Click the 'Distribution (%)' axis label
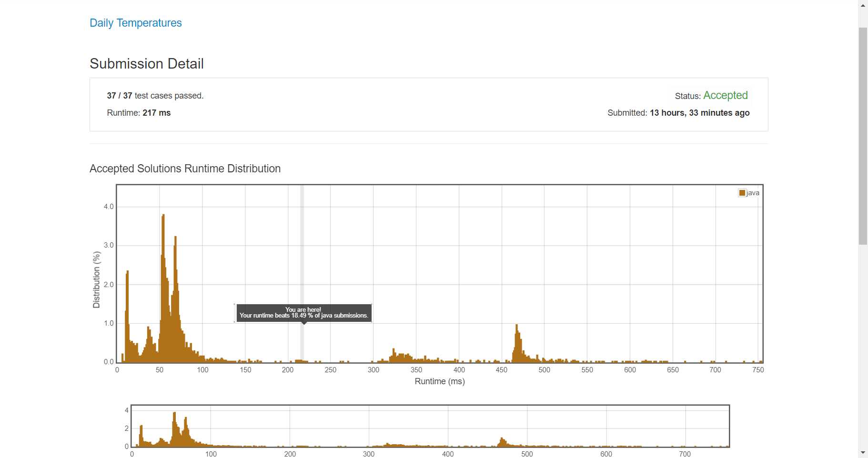 tap(97, 280)
